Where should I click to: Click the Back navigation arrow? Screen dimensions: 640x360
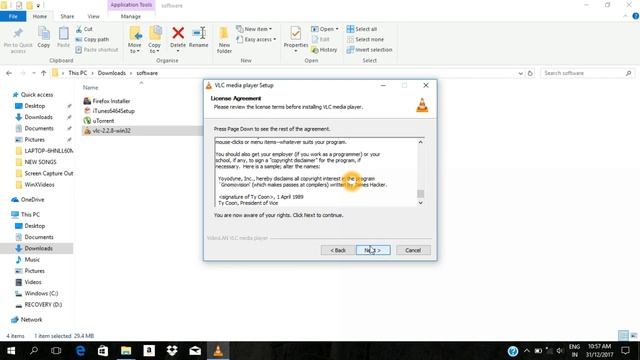(x=9, y=73)
